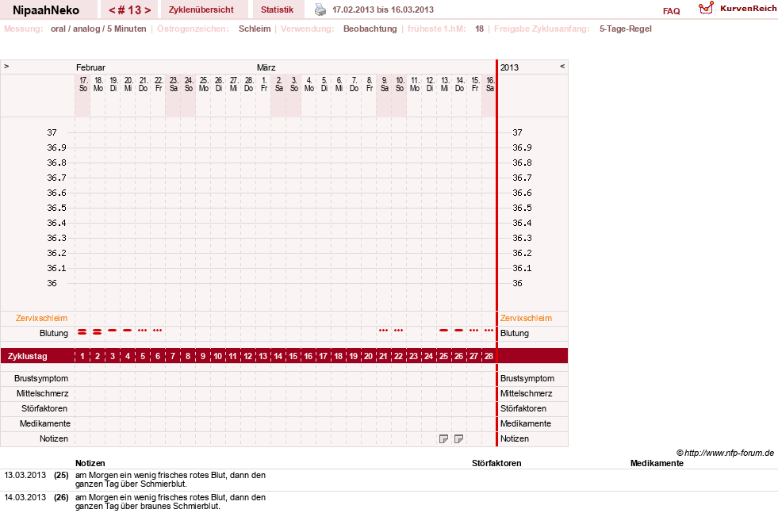
Task: Select spotting marker on cycle day 21
Action: (x=384, y=330)
